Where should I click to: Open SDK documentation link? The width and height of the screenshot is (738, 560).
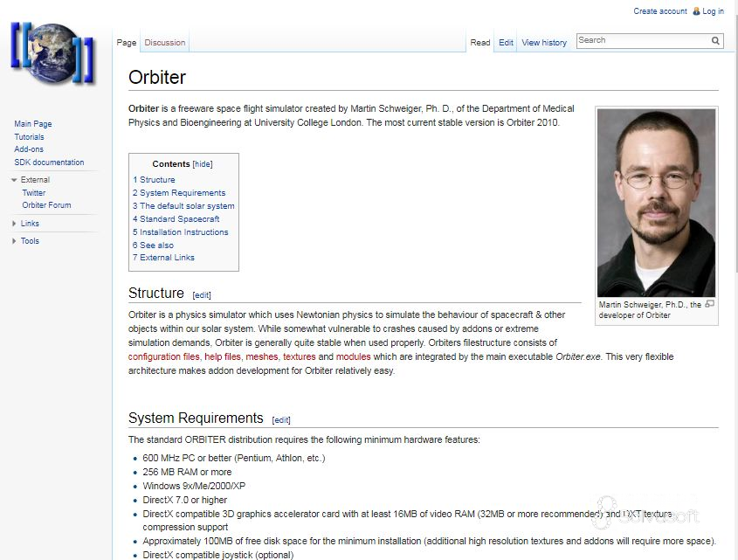pos(49,162)
